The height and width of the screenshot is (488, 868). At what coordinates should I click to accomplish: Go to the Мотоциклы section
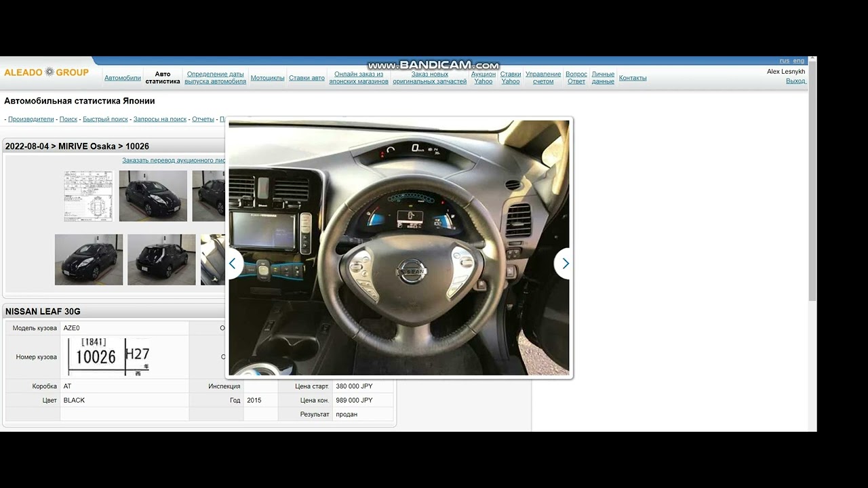pos(268,78)
